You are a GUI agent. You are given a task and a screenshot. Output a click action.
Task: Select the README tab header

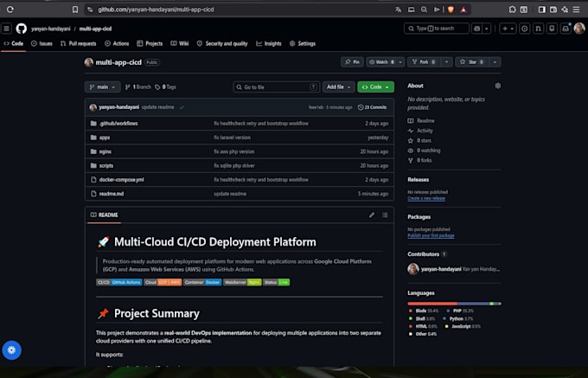point(105,215)
